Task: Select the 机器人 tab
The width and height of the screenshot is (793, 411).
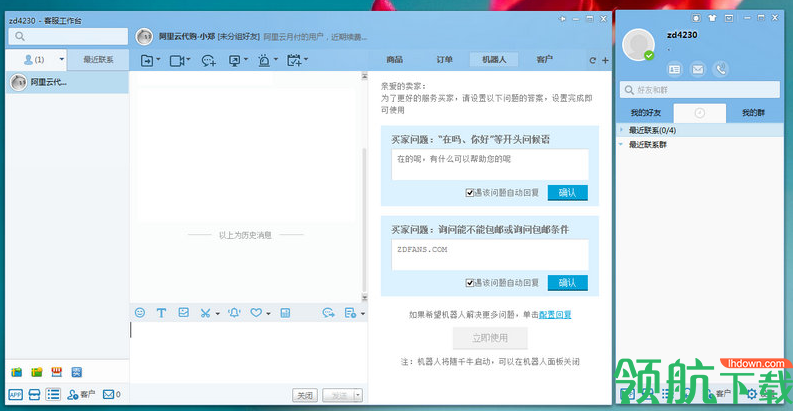Action: pyautogui.click(x=494, y=60)
